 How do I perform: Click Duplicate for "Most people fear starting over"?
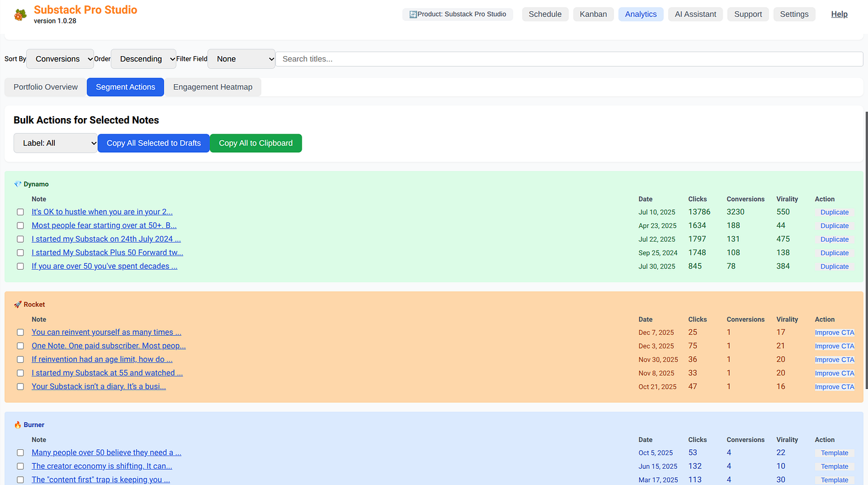[835, 226]
